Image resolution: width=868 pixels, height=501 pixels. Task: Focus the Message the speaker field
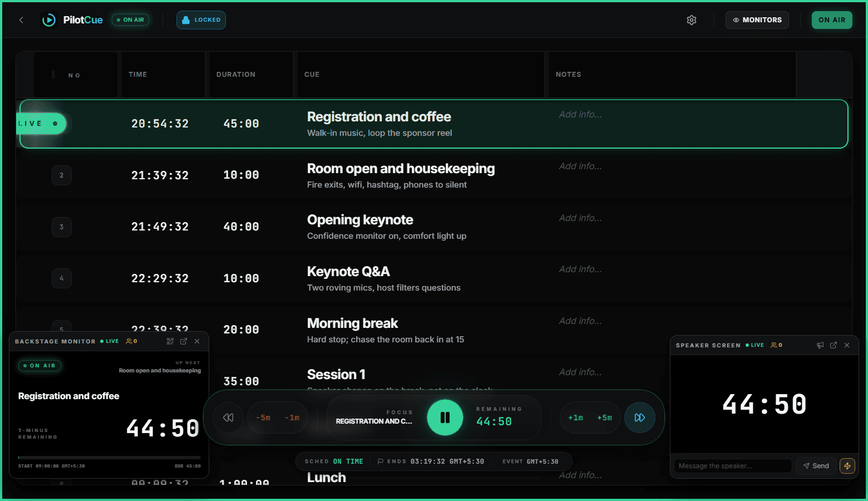(x=733, y=466)
